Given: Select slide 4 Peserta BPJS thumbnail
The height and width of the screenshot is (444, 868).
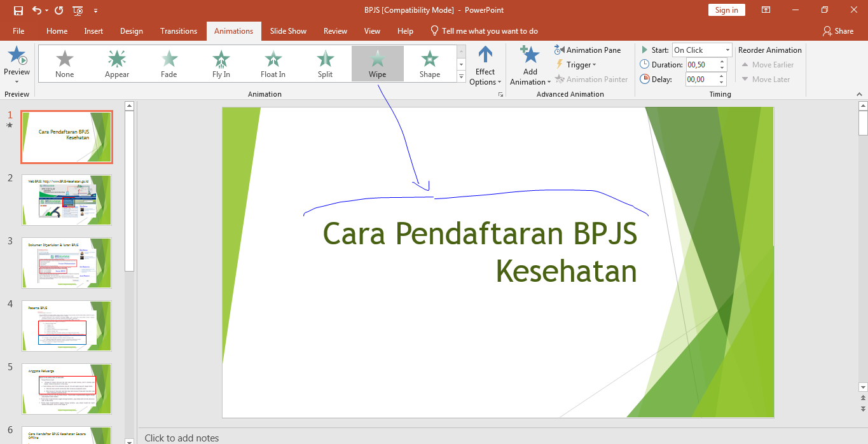Looking at the screenshot, I should click(x=67, y=326).
